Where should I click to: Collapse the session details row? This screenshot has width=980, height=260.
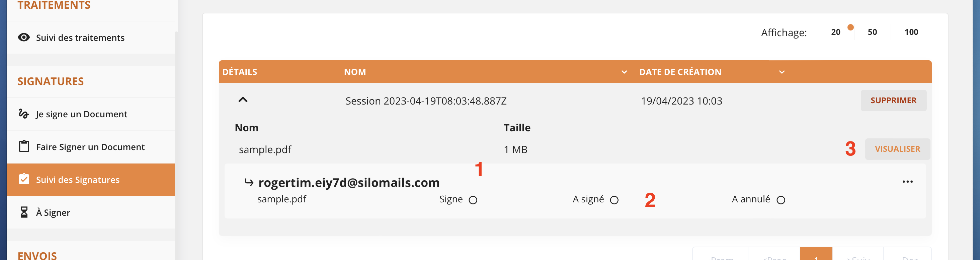click(243, 100)
